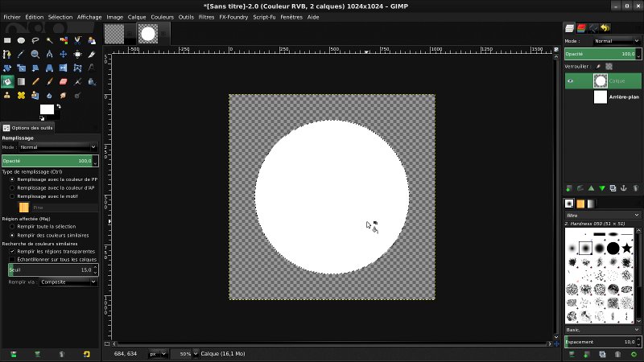Enable 'Échantillonner sur tous les calques' checkbox
644x362 pixels.
point(12,259)
